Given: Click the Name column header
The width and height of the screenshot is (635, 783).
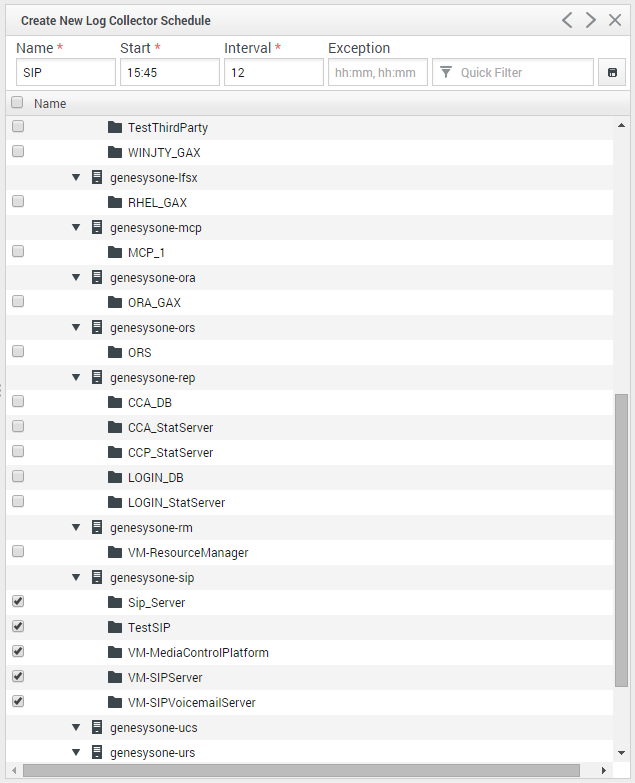Looking at the screenshot, I should 50,103.
